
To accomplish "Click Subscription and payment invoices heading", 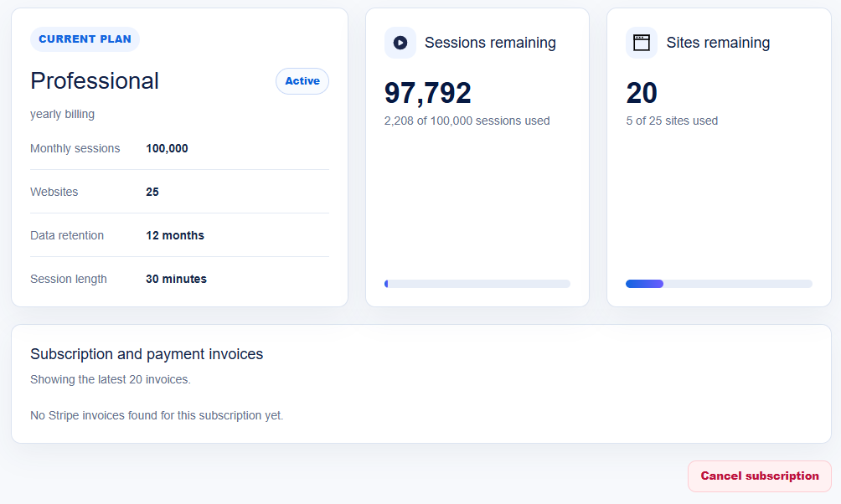I will [147, 354].
